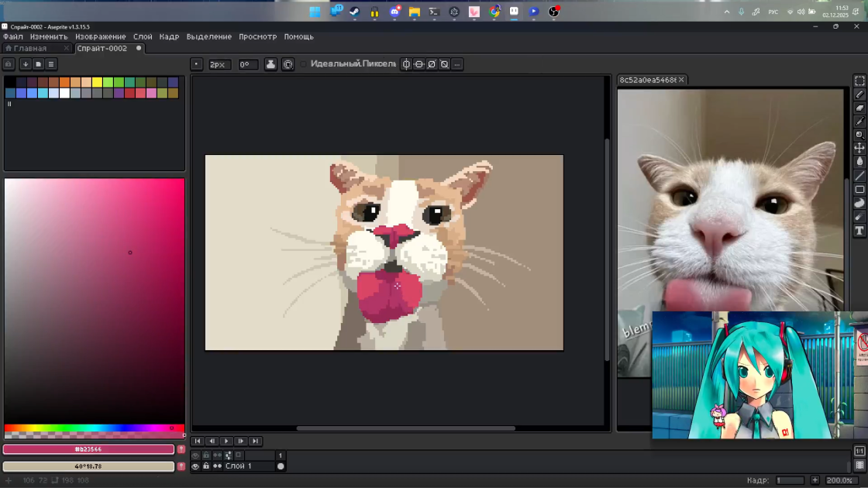The width and height of the screenshot is (868, 488).
Task: Pick the yellow swatch in the palette
Action: point(97,82)
